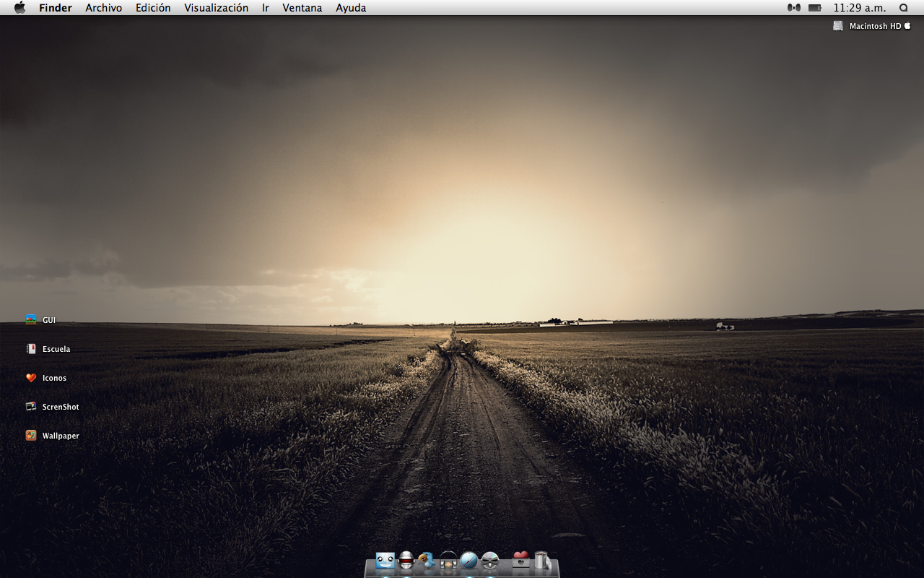The width and height of the screenshot is (924, 578).
Task: Select the Escuela desktop label
Action: (56, 349)
